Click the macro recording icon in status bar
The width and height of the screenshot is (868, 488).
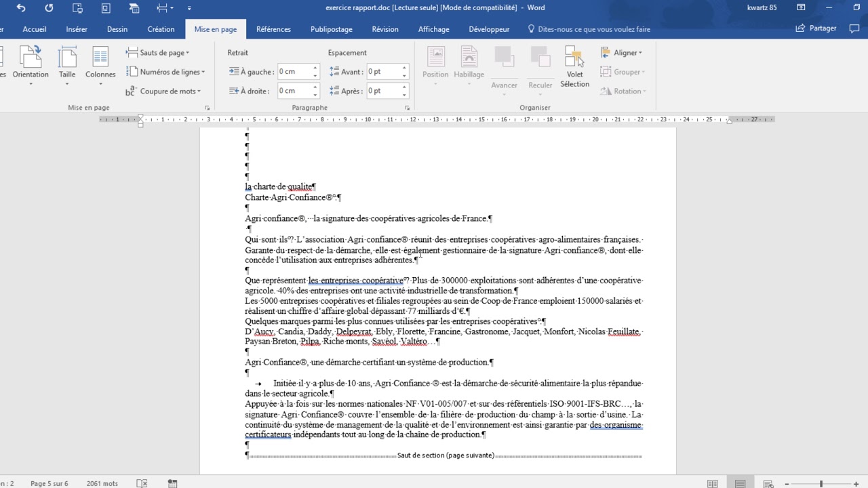[x=173, y=483]
